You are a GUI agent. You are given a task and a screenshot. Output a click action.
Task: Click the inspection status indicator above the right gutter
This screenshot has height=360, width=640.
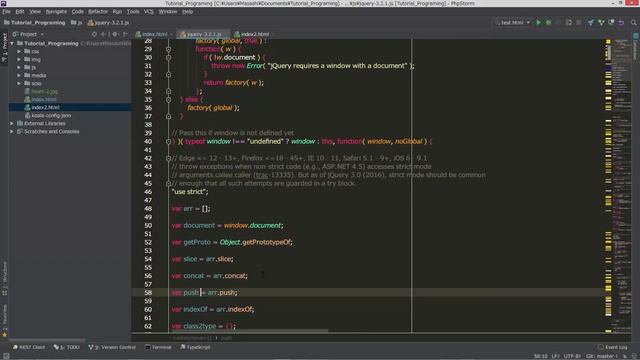(x=608, y=42)
